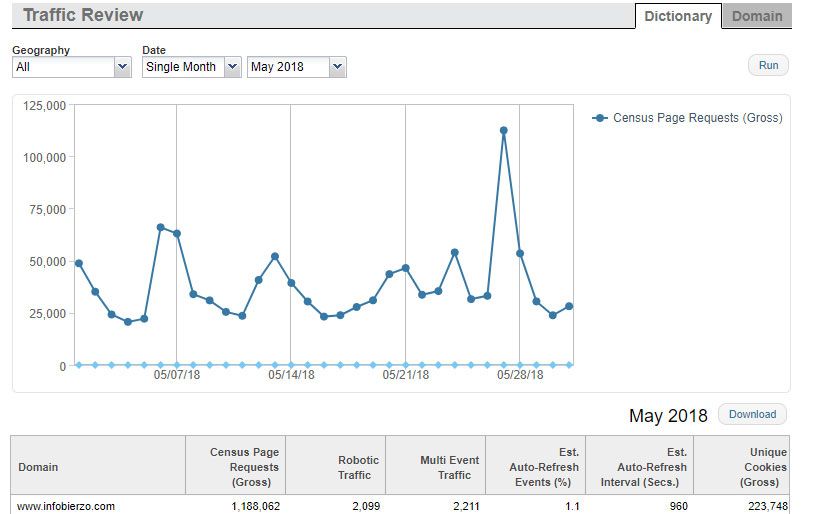
Task: Switch to the Dictionary tab
Action: pos(677,16)
